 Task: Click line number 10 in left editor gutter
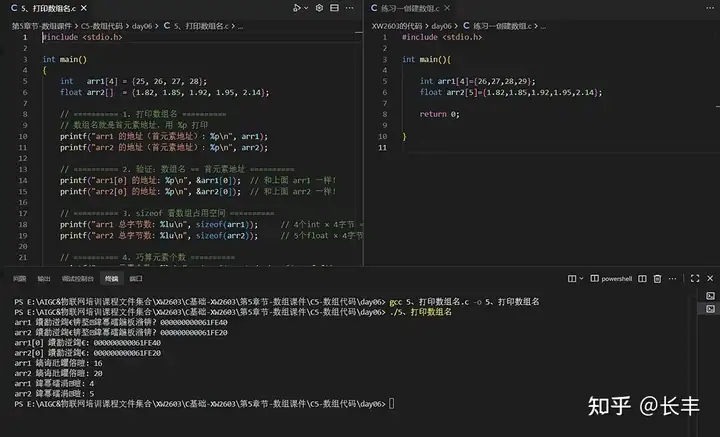[x=22, y=136]
